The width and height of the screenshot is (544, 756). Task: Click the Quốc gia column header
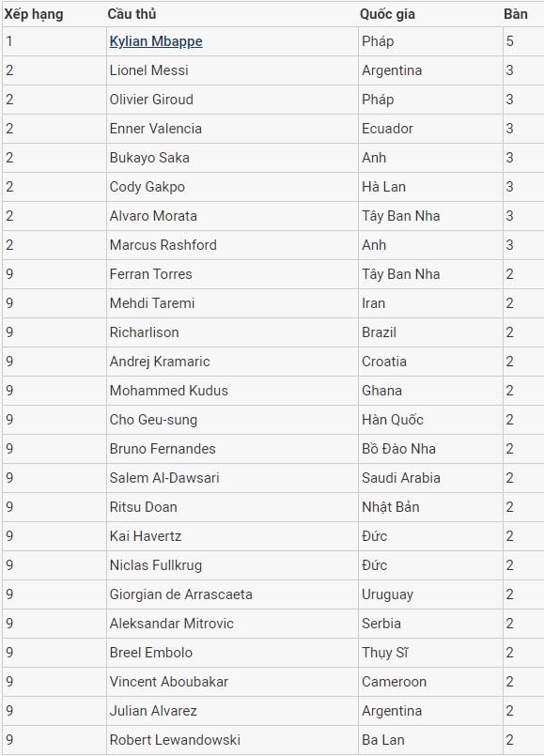[387, 14]
